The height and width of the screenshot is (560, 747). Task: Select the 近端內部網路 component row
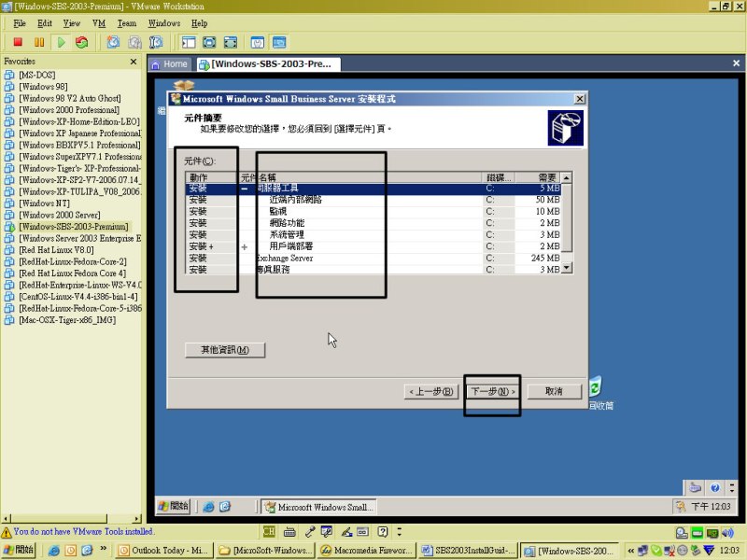pyautogui.click(x=373, y=200)
